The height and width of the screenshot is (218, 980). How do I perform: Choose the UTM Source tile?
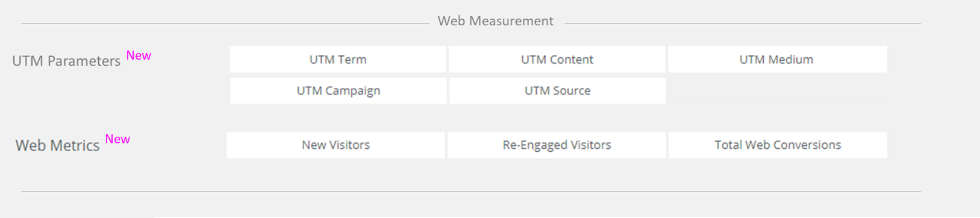[x=557, y=91]
